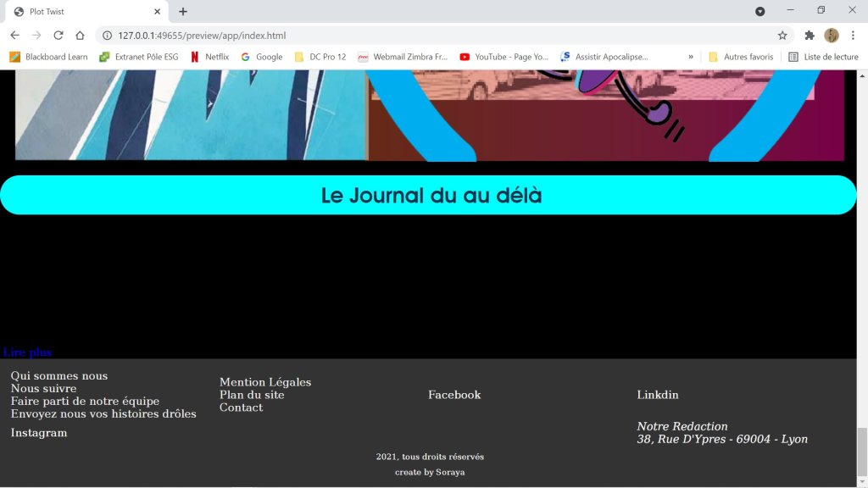Click the Lire plus link
Viewport: 868px width, 488px height.
click(x=28, y=352)
